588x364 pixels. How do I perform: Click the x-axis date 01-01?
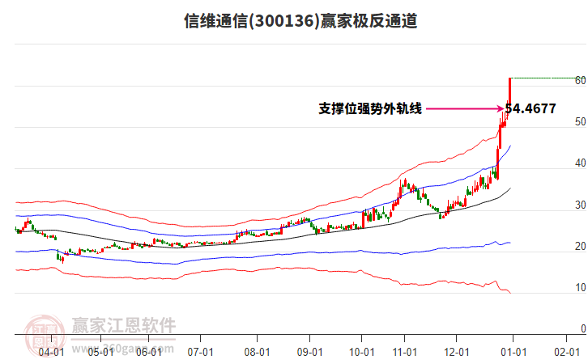513,352
